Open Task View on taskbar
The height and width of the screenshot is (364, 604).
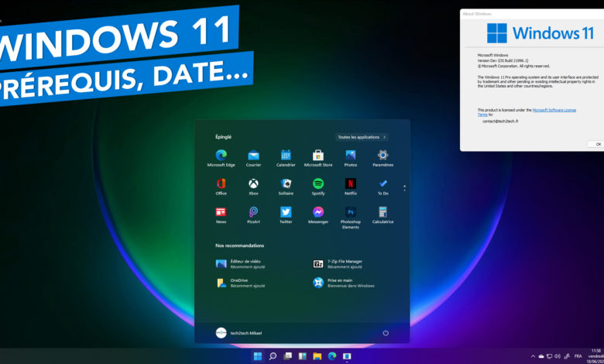coord(287,356)
